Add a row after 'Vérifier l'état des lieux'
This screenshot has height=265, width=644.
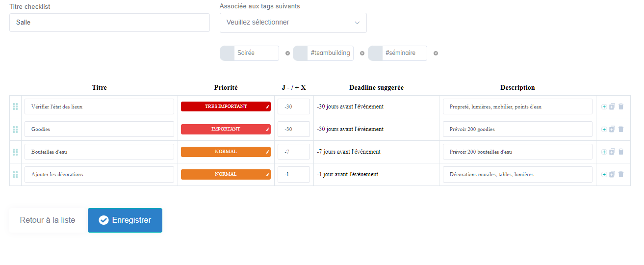[x=604, y=106]
